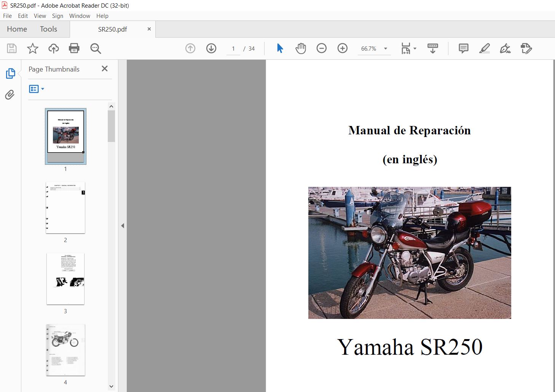Click thumbnail scrollbar down arrow

tap(111, 386)
